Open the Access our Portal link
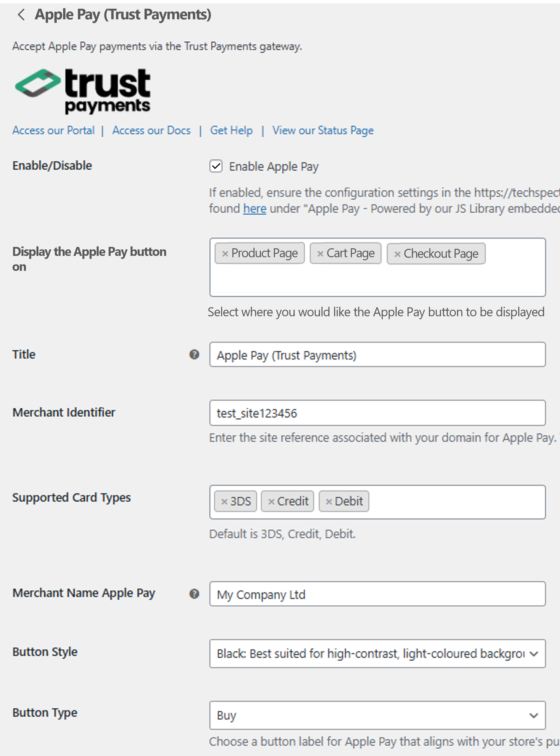Viewport: 560px width, 756px height. (54, 131)
